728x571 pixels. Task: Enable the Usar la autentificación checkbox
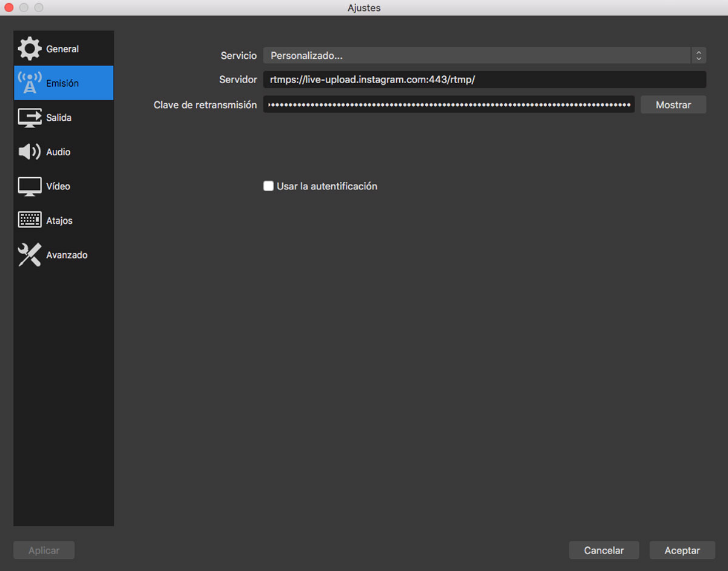(268, 186)
